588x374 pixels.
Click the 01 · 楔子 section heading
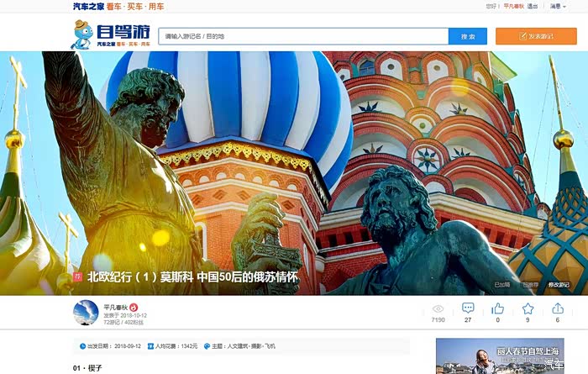[87, 368]
